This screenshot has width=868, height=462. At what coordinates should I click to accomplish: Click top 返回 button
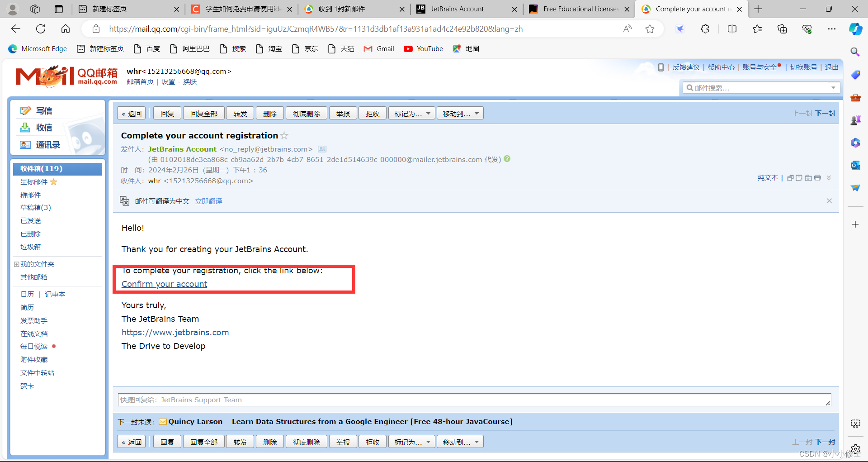pos(132,114)
